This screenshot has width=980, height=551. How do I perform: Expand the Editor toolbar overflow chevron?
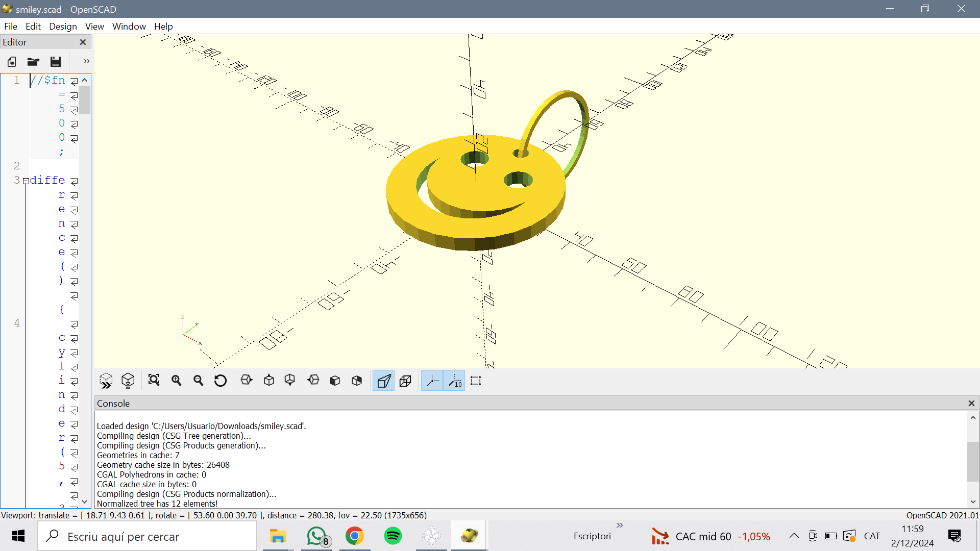click(x=86, y=61)
